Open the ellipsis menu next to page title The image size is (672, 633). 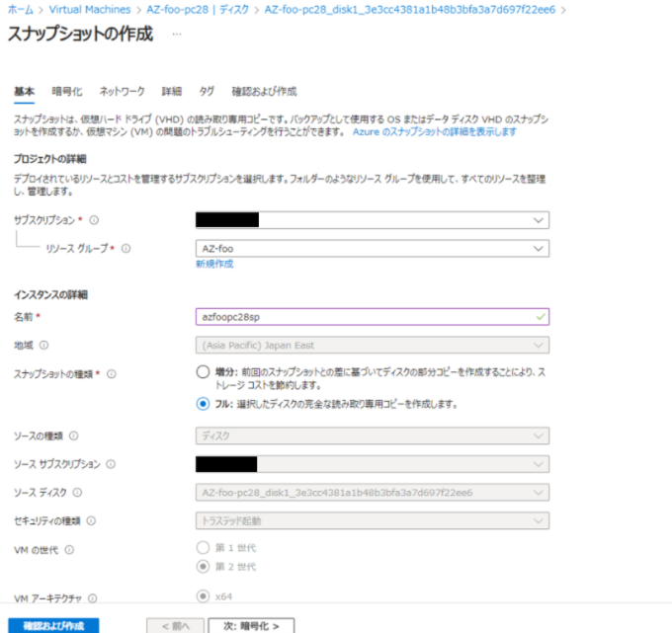tap(177, 34)
